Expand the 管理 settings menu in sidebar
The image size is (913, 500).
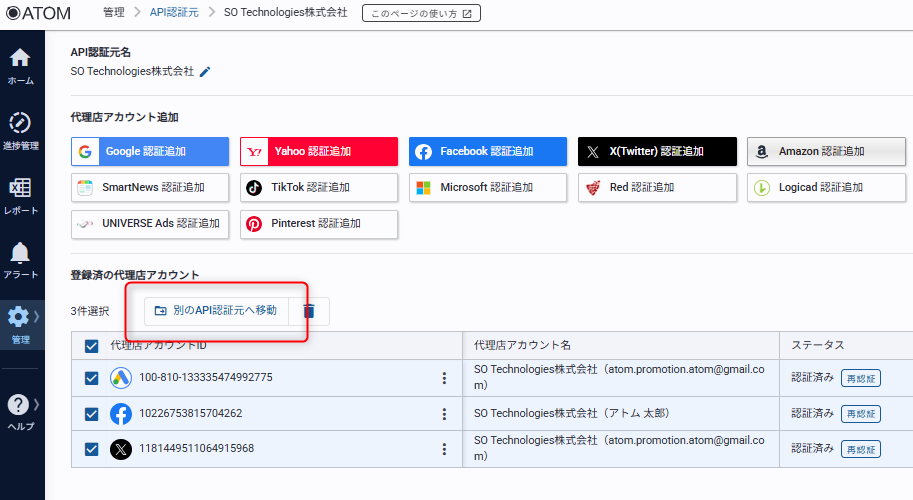click(20, 323)
